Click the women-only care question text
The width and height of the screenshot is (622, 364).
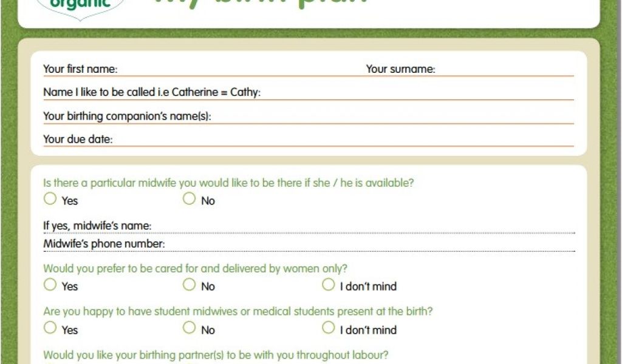(x=195, y=268)
